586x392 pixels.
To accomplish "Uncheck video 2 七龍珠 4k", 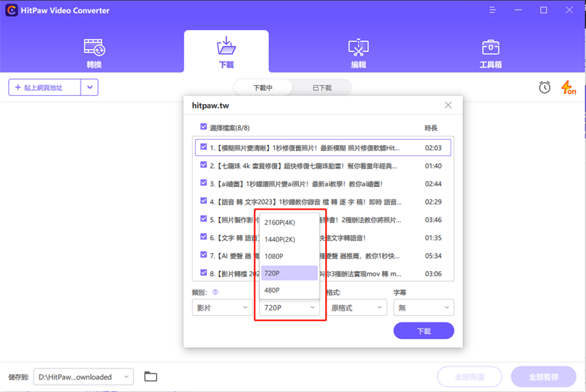I will click(204, 165).
